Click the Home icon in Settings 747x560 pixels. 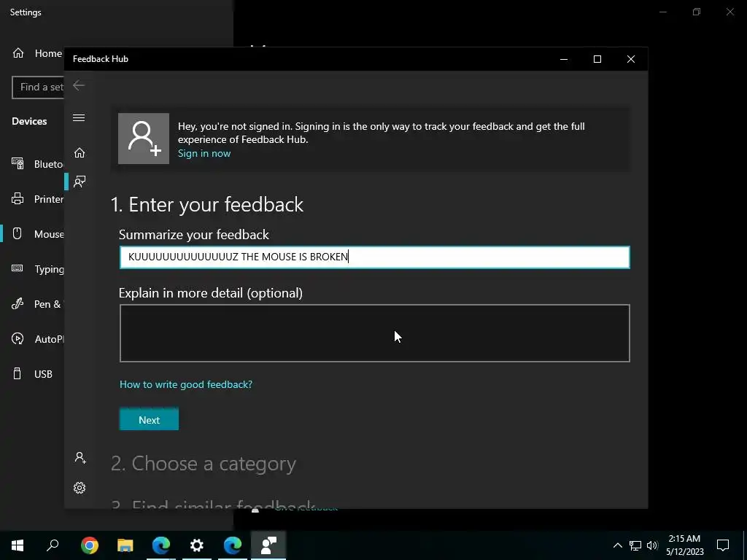click(18, 52)
